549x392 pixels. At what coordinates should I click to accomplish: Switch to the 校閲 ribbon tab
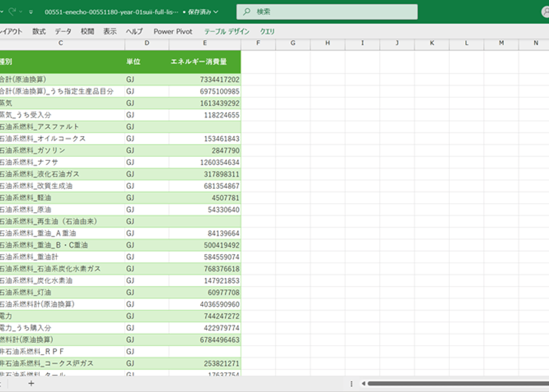click(x=87, y=31)
